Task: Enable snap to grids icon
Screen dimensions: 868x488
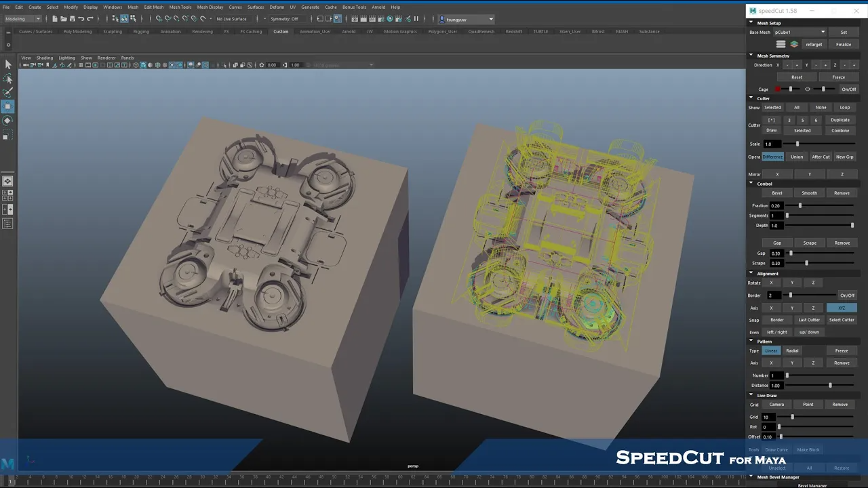Action: point(159,19)
